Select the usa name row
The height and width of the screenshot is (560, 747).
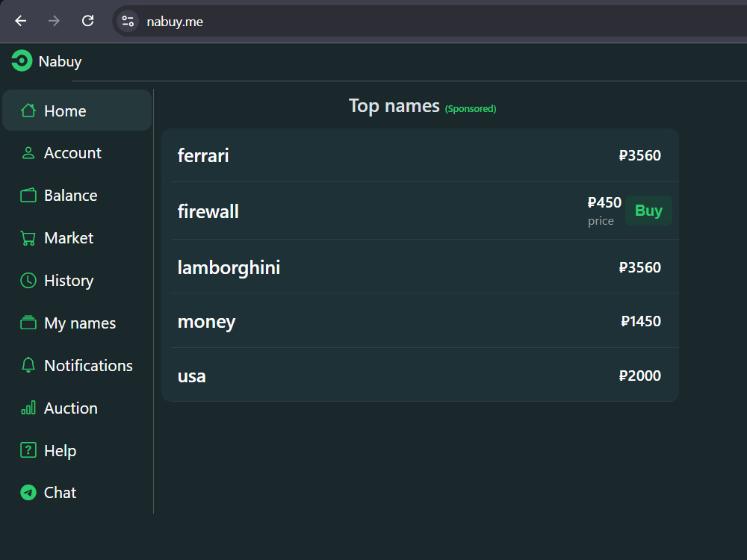click(x=420, y=376)
